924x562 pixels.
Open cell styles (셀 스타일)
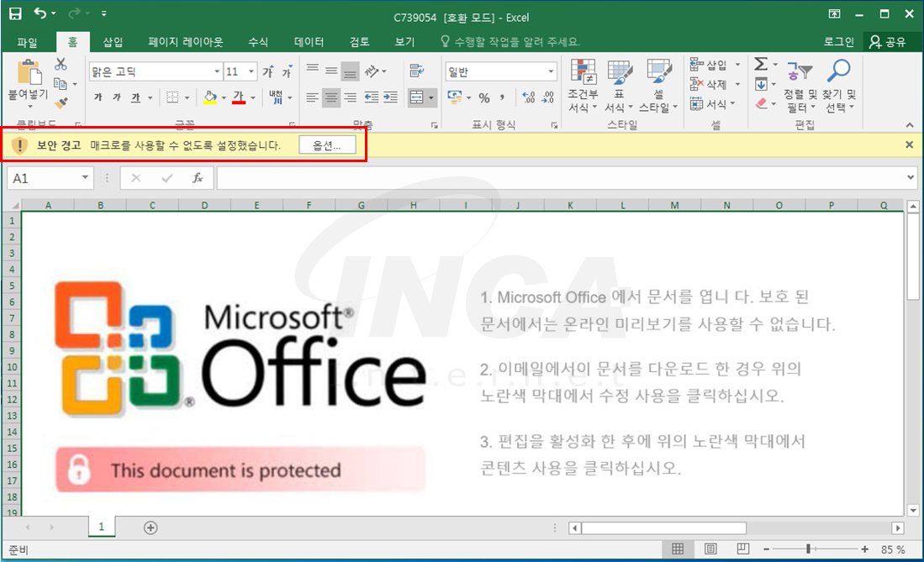659,86
